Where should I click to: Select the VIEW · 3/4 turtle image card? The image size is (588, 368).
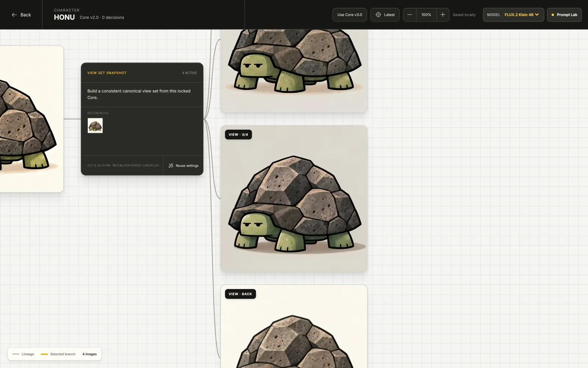(294, 199)
